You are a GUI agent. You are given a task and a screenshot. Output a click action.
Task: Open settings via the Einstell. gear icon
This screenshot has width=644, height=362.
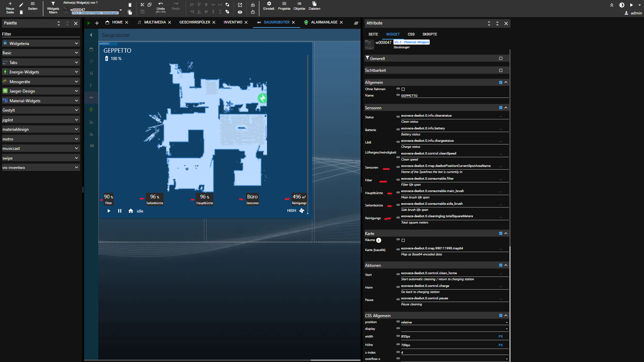[x=269, y=6]
